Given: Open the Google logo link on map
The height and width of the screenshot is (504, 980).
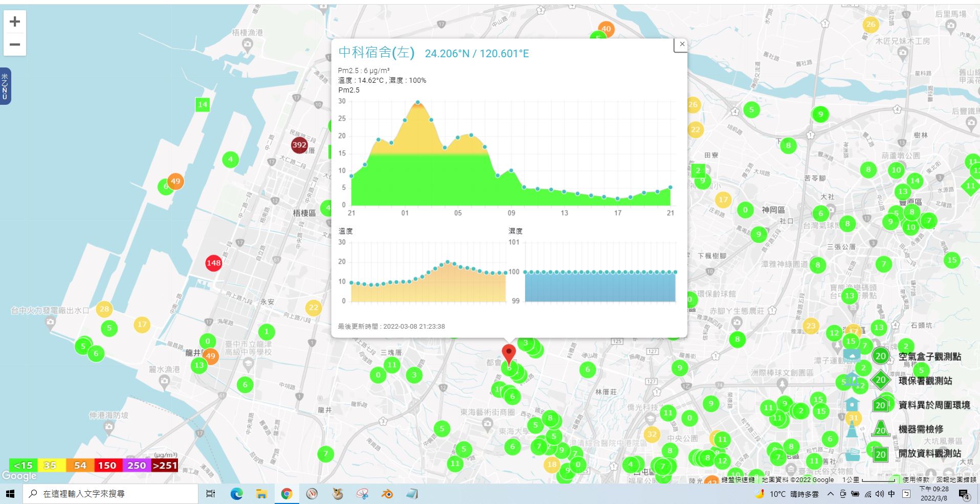Looking at the screenshot, I should pos(19,476).
